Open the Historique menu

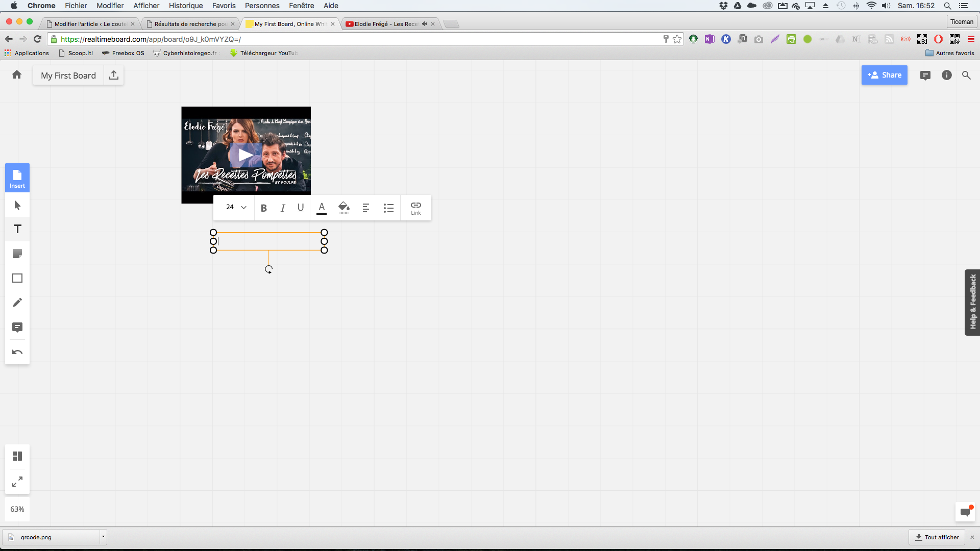pos(186,6)
